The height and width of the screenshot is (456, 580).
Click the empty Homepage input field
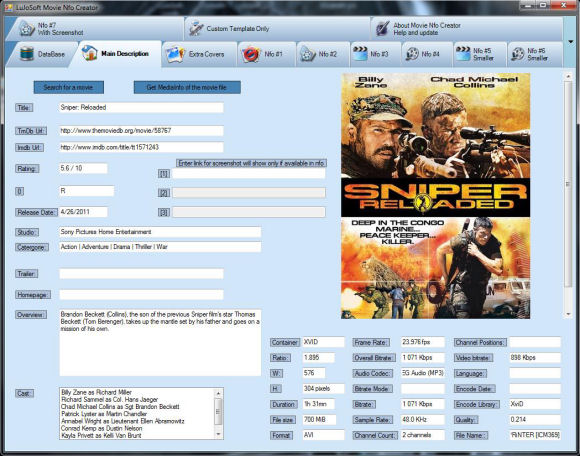(141, 294)
